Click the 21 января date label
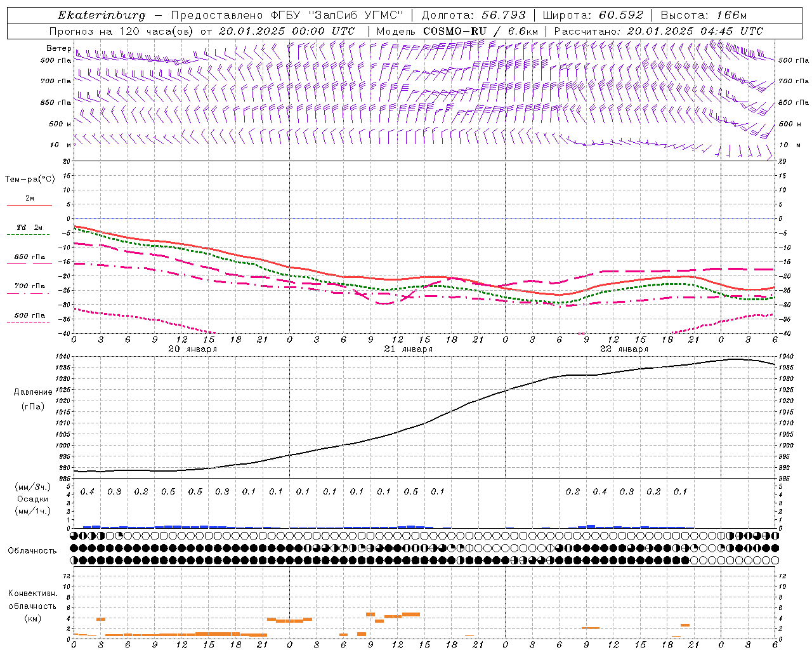This screenshot has width=812, height=650. coord(409,349)
